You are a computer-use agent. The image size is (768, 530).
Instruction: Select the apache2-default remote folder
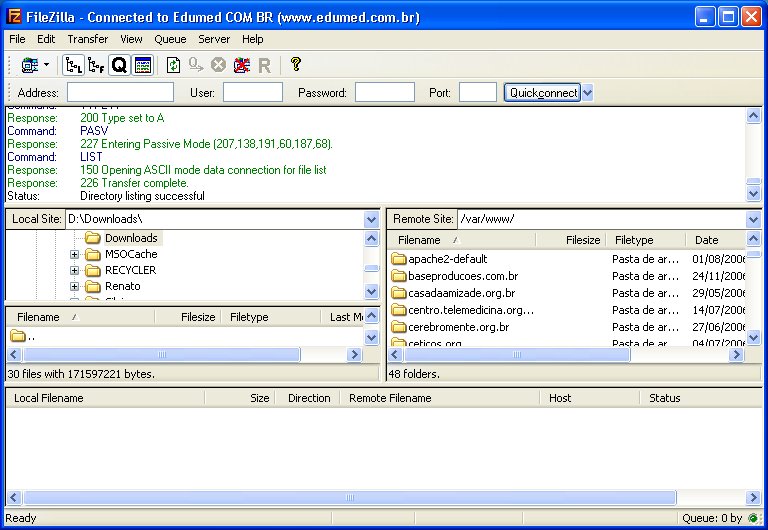click(x=447, y=259)
